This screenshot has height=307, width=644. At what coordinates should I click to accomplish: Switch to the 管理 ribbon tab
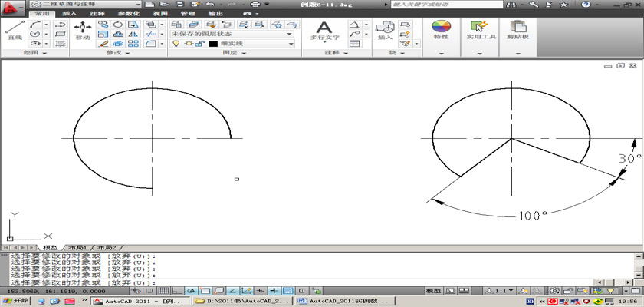188,13
